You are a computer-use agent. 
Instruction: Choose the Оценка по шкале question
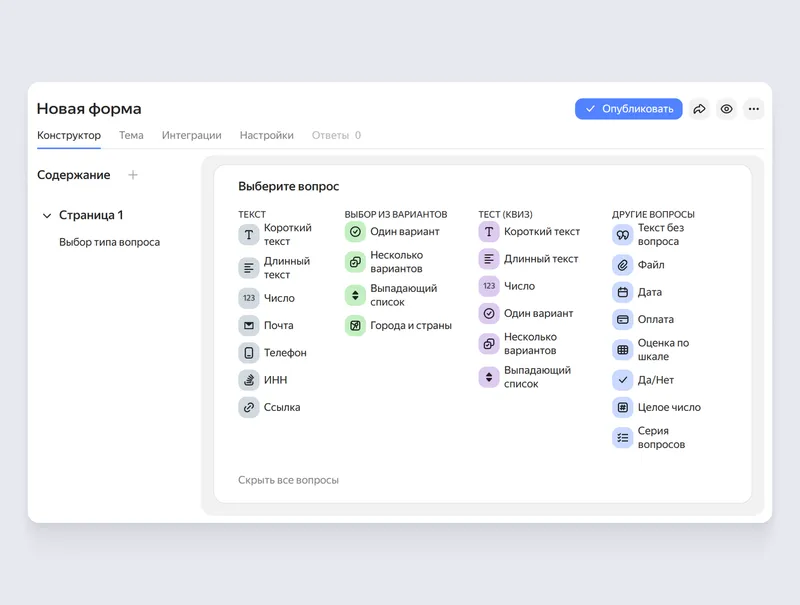pos(651,349)
